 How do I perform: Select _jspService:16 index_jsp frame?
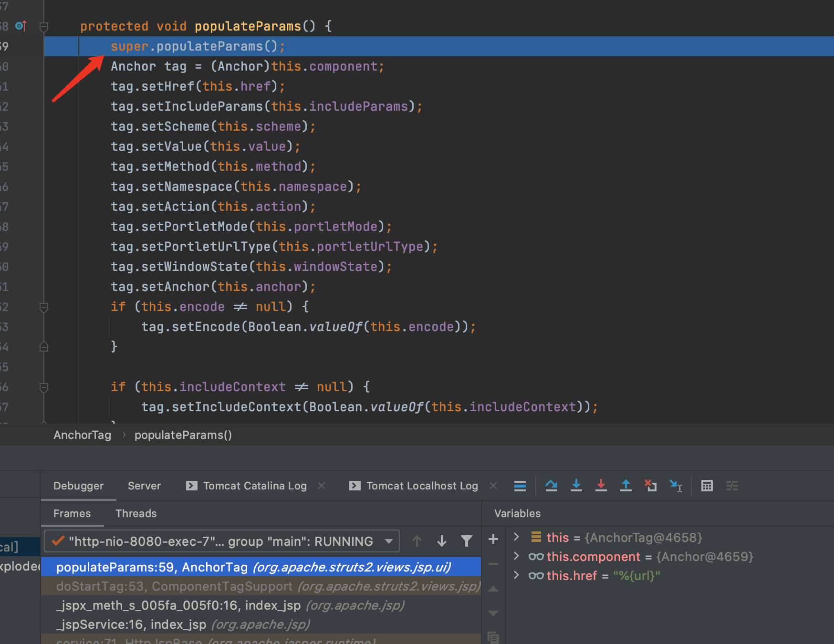[261, 624]
